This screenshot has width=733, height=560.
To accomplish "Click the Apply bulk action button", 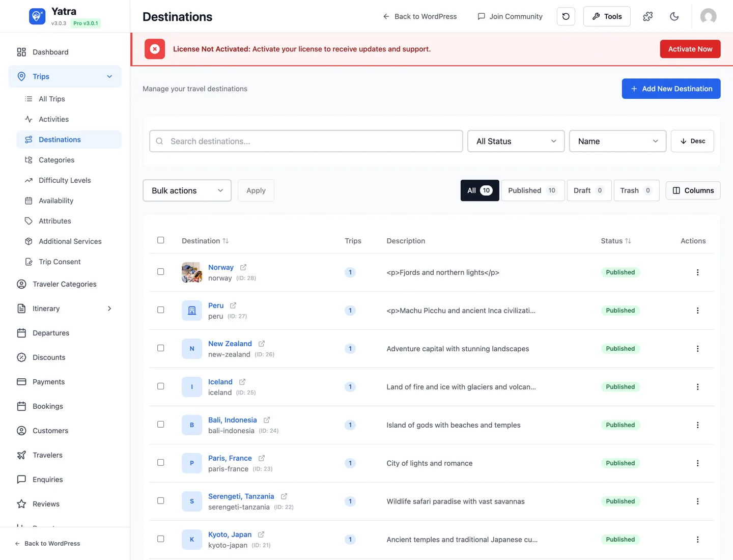I will [x=256, y=190].
